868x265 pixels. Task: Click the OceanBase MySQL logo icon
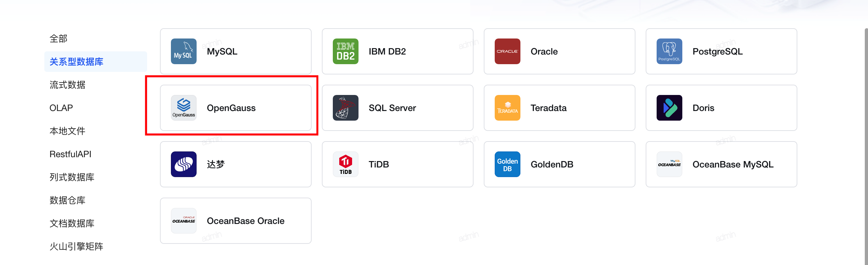coord(669,164)
